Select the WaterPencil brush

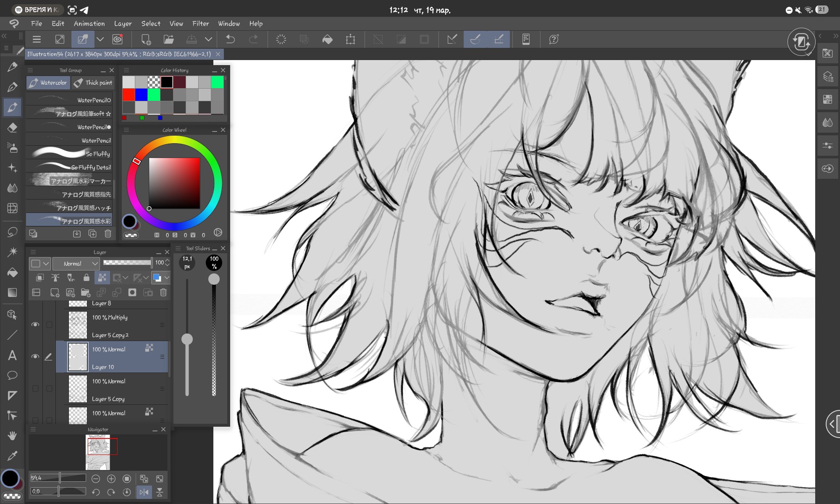69,140
